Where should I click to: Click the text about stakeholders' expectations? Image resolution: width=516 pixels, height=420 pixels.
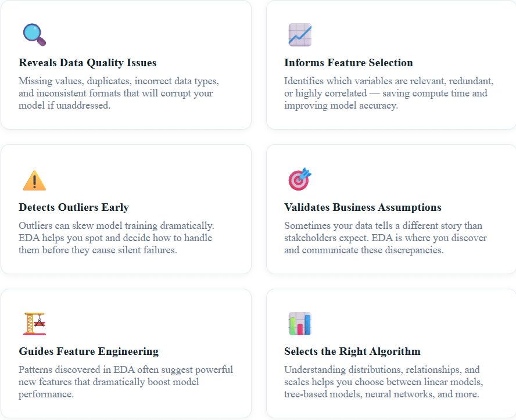click(385, 238)
